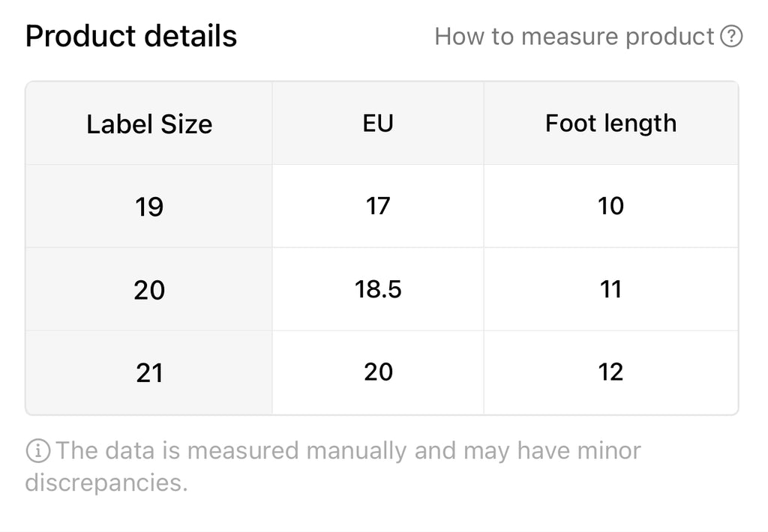The image size is (768, 532).
Task: Select the EU column header
Action: pyautogui.click(x=378, y=123)
